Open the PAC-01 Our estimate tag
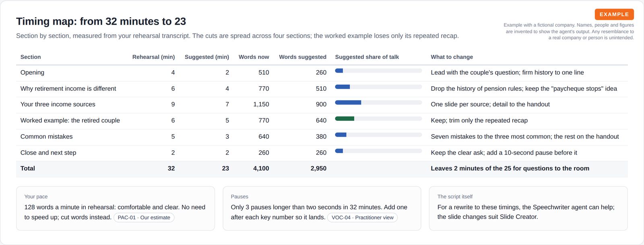The height and width of the screenshot is (245, 644). coord(144,218)
